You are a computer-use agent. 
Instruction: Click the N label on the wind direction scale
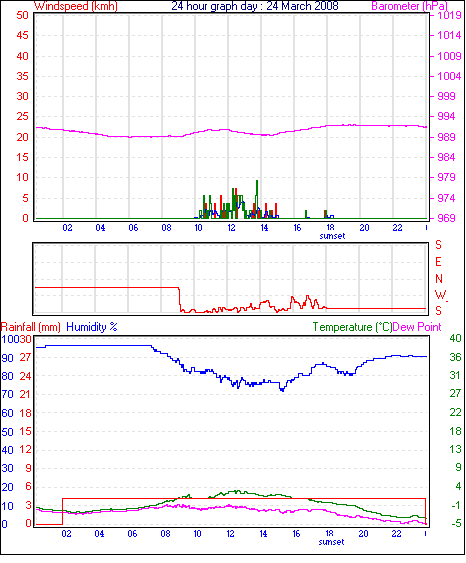tap(439, 279)
